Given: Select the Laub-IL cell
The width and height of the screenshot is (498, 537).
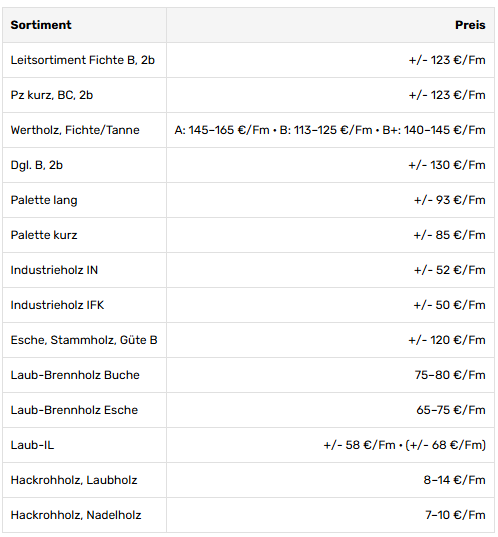Looking at the screenshot, I should pyautogui.click(x=84, y=445).
